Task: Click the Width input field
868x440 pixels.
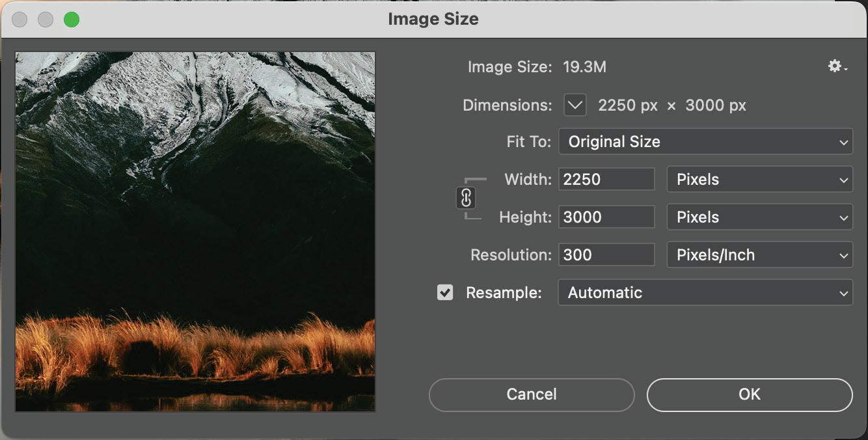Action: pos(606,180)
